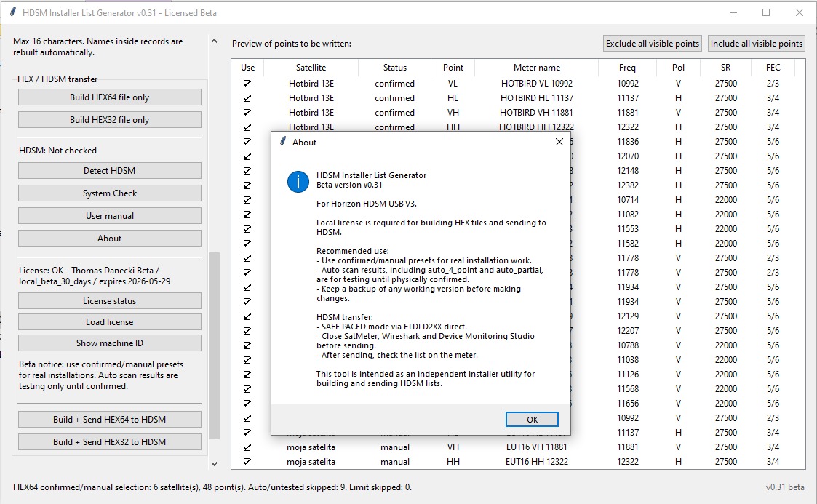This screenshot has width=817, height=504.
Task: Minimize the main application window
Action: [733, 12]
